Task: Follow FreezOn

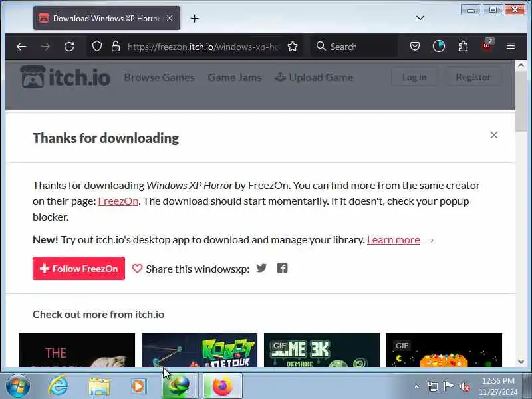Action: 78,269
